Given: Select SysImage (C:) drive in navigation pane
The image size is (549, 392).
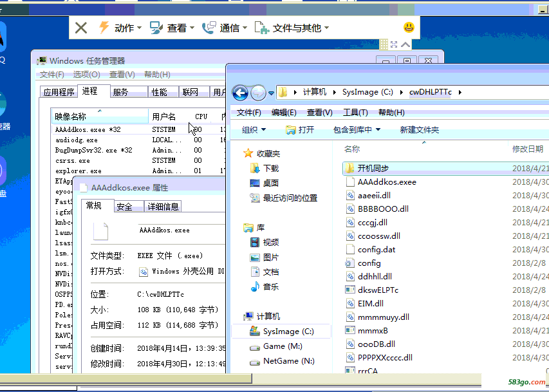Looking at the screenshot, I should [x=281, y=331].
